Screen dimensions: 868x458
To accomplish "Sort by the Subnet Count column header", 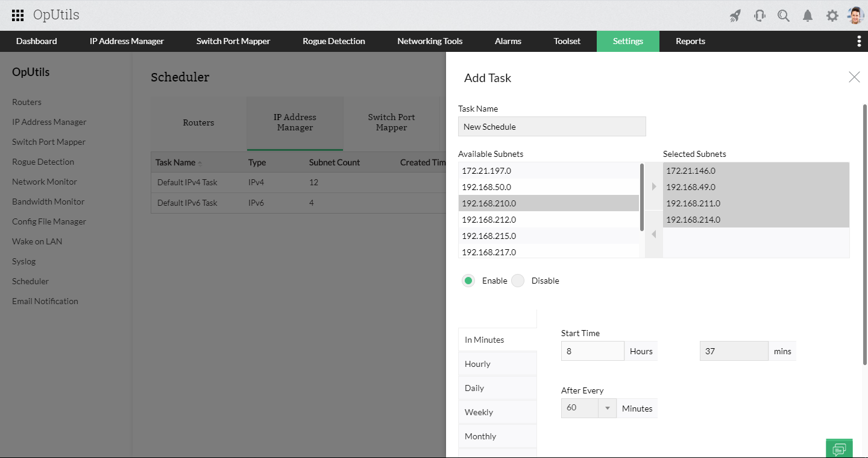I will tap(335, 162).
